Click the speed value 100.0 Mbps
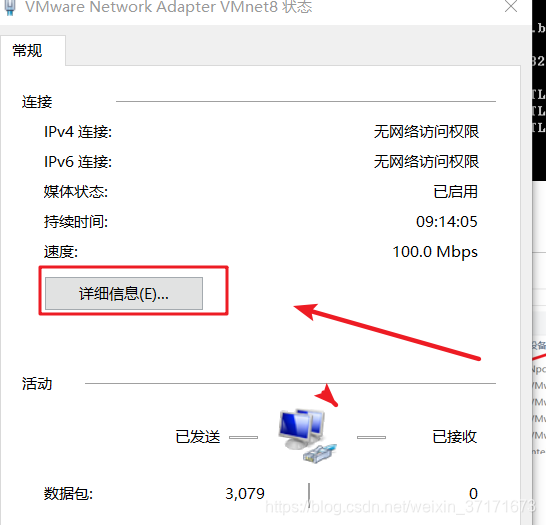 [435, 252]
